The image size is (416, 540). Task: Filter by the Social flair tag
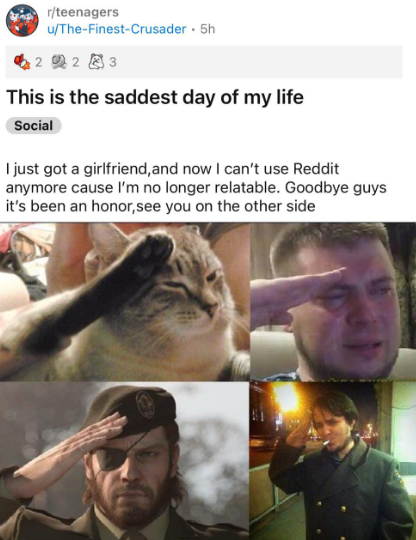(34, 126)
